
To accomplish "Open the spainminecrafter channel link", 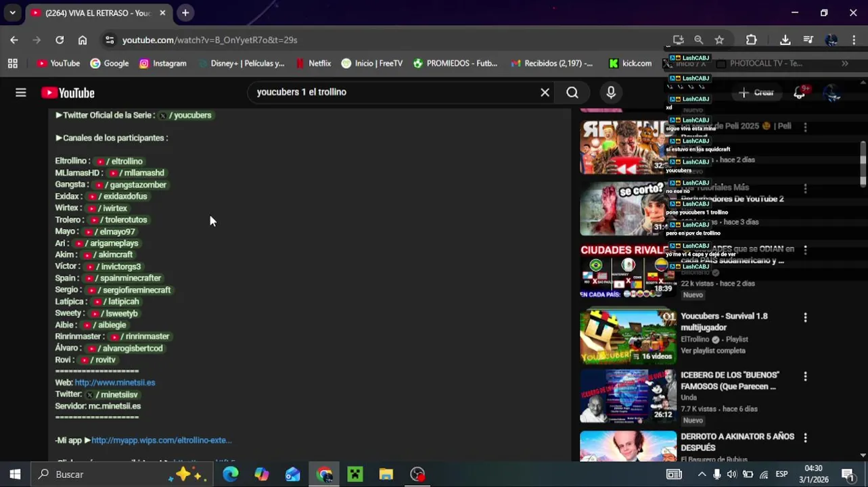I will coord(124,278).
